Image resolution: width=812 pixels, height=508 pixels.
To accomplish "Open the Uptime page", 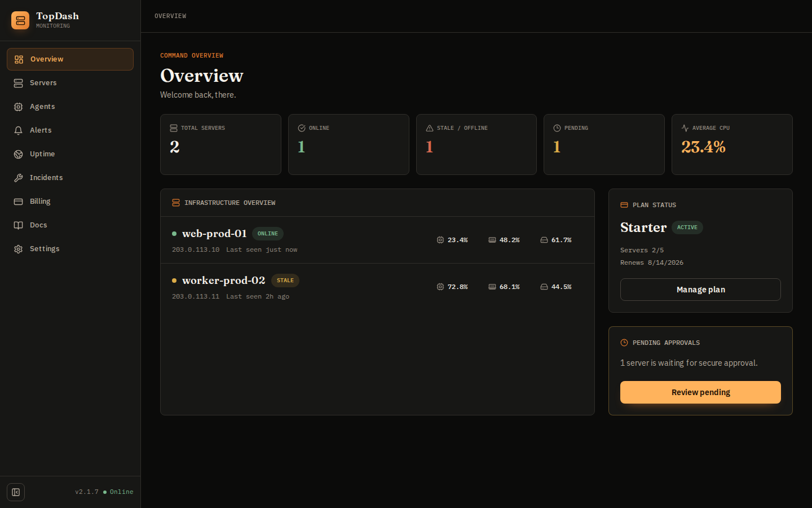I will coord(70,154).
